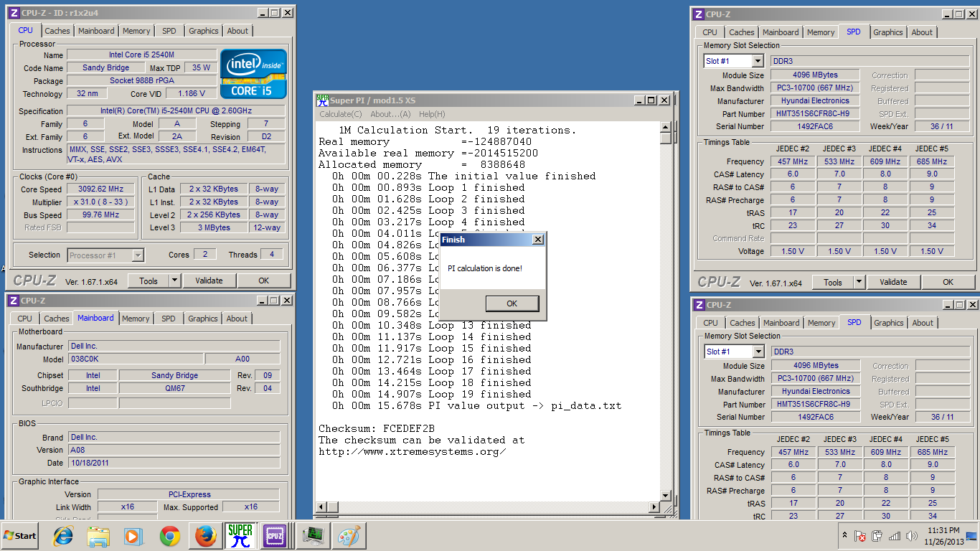The width and height of the screenshot is (980, 551).
Task: Click Tools in the CPU-Z r1x2u4 window
Action: [149, 281]
